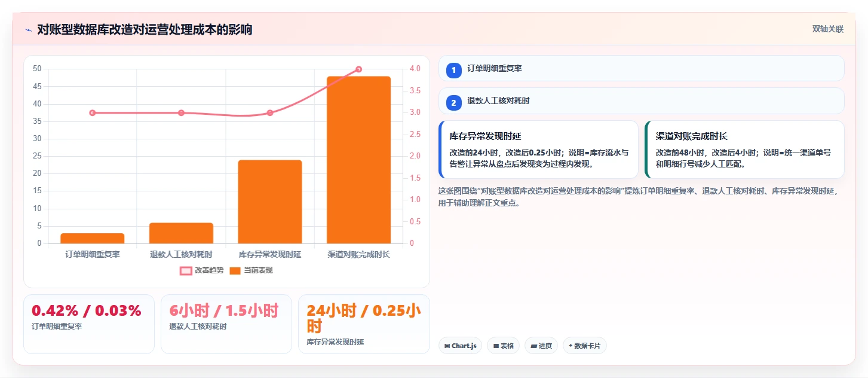
Task: Click x-axis label 库存异常发现时延
Action: 270,254
